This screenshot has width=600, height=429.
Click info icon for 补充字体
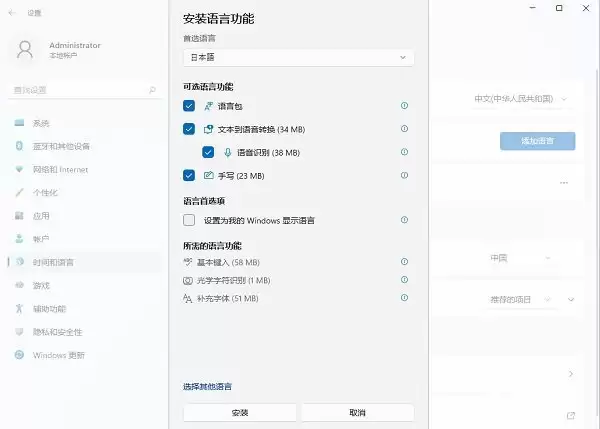pyautogui.click(x=404, y=298)
